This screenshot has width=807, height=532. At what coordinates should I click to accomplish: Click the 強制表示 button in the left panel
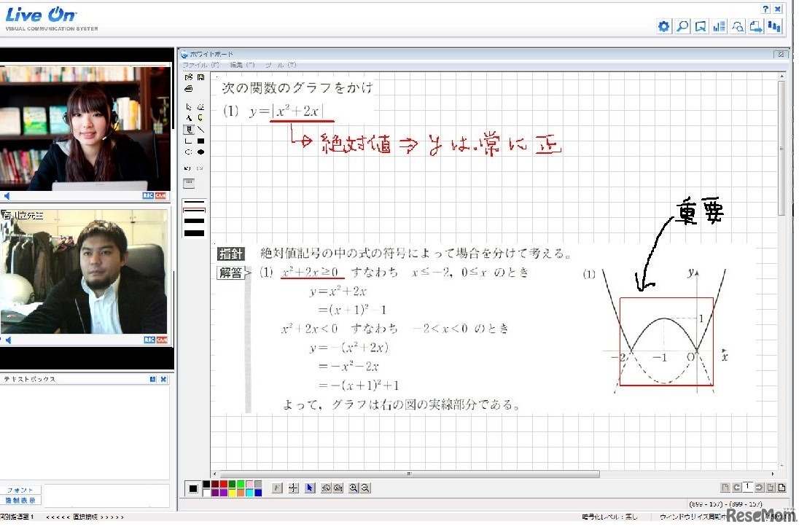click(x=20, y=501)
